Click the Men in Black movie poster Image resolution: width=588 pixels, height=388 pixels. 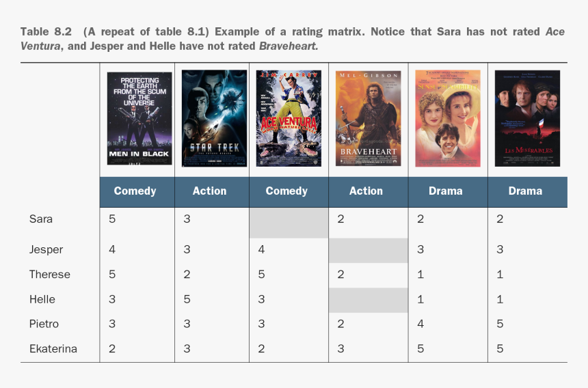coord(139,118)
